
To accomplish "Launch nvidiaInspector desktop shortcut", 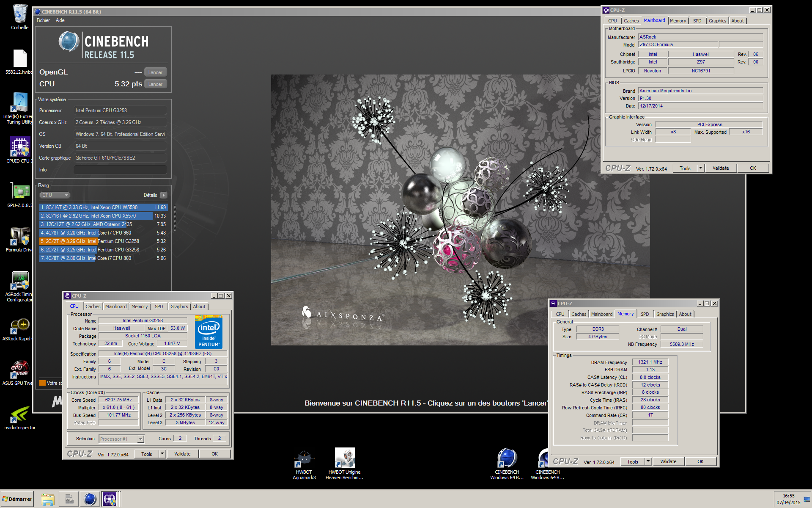I will (x=20, y=417).
